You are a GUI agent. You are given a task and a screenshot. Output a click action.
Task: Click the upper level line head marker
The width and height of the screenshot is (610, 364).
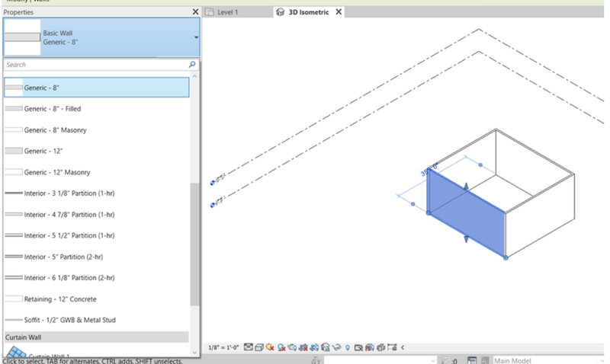(x=213, y=183)
